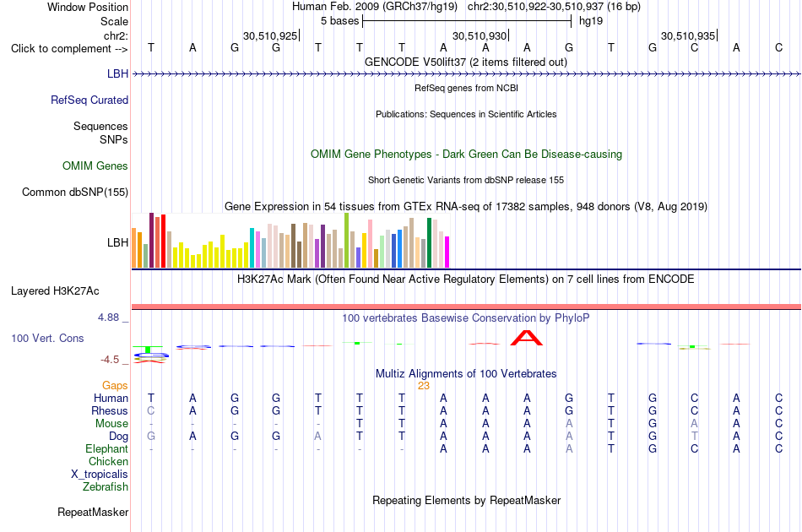Click 'Repeating Elements by RepeatMasker' title
The height and width of the screenshot is (532, 802).
coord(467,500)
